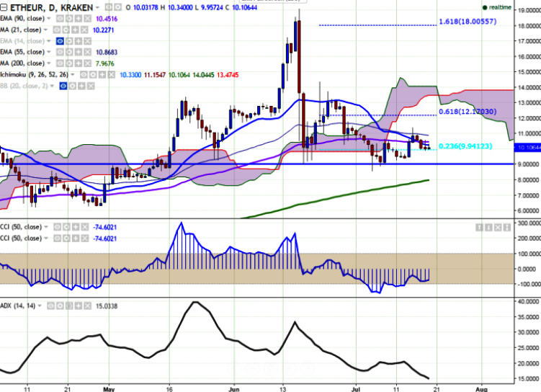
Task: Hide Ichimoku cloud using eye icon
Action: click(84, 75)
